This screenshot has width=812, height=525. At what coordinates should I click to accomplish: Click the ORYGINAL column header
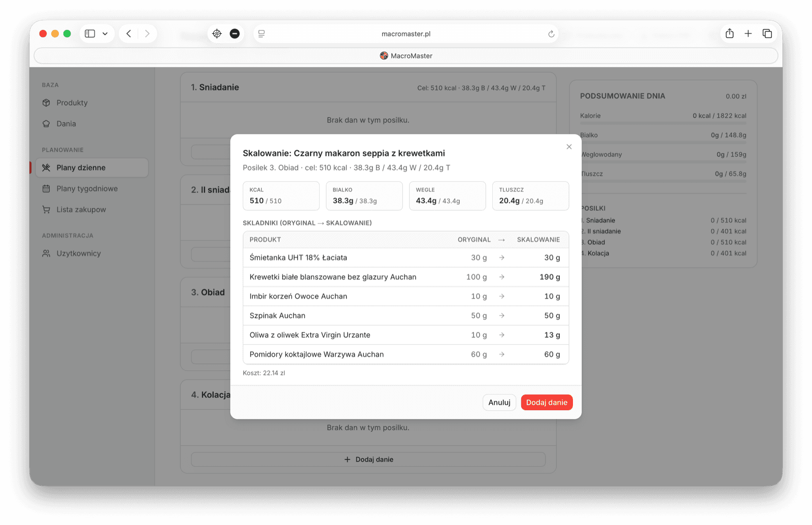click(x=474, y=240)
